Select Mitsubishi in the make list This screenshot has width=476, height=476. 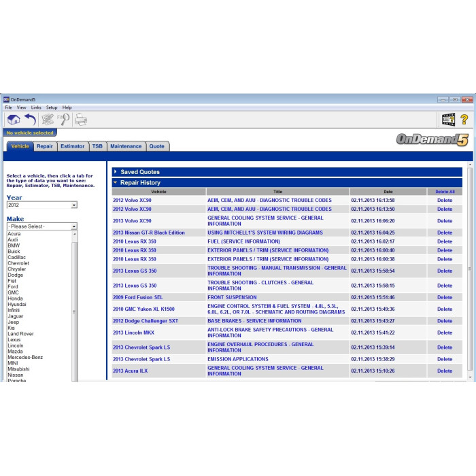pyautogui.click(x=18, y=369)
